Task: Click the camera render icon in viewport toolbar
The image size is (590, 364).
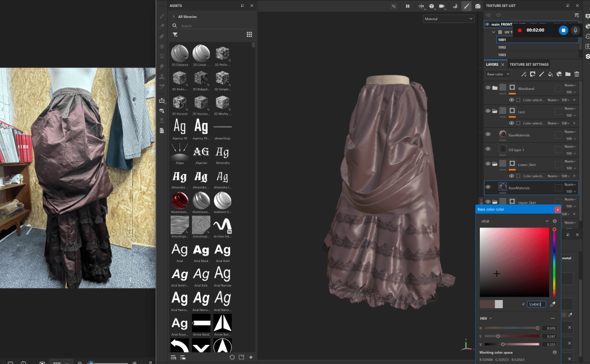Action: pyautogui.click(x=478, y=6)
